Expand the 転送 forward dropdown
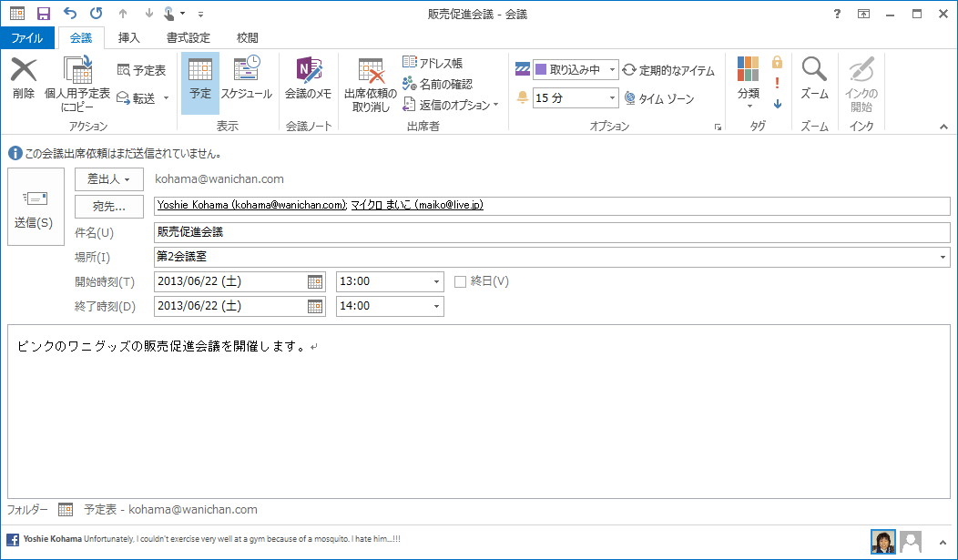Viewport: 958px width, 560px height. pyautogui.click(x=166, y=98)
